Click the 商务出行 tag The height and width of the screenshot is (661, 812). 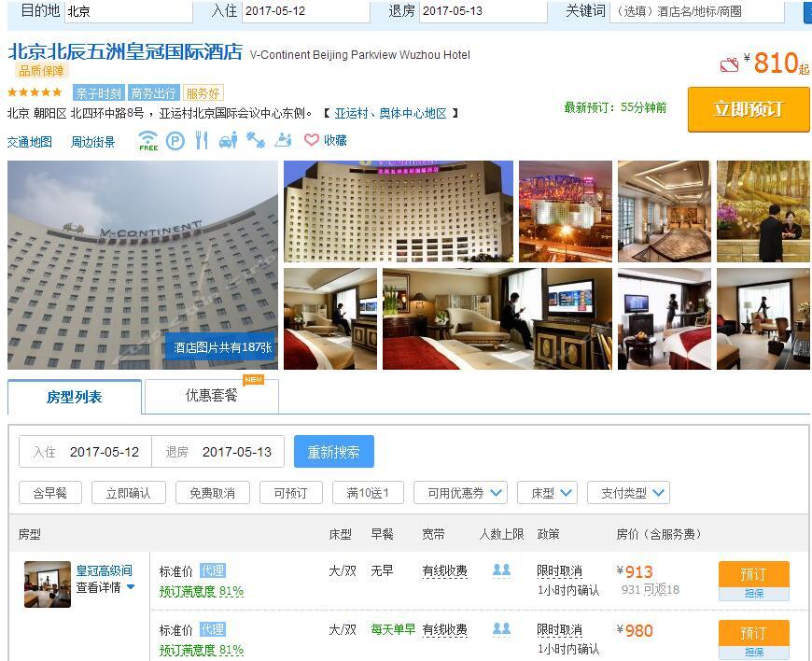(154, 93)
